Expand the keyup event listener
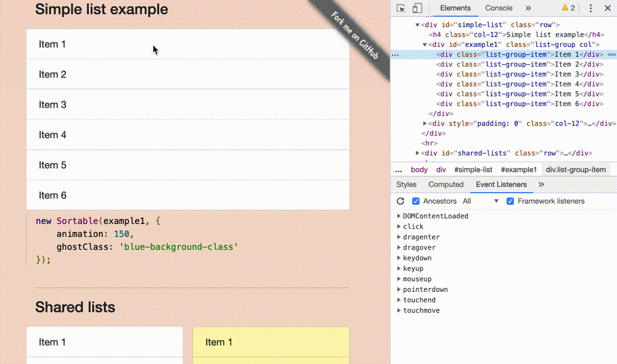Screen dimensions: 617x364 (x=399, y=268)
